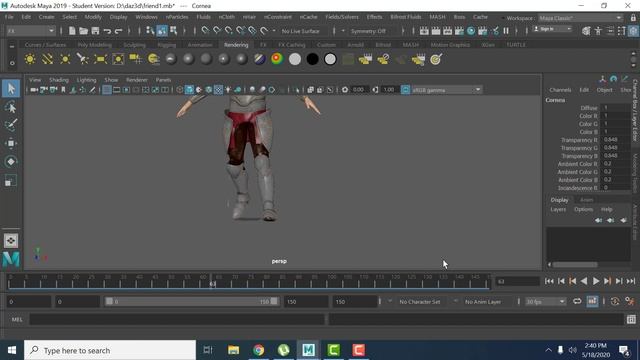Open the No Character Set dropdown

pos(420,302)
